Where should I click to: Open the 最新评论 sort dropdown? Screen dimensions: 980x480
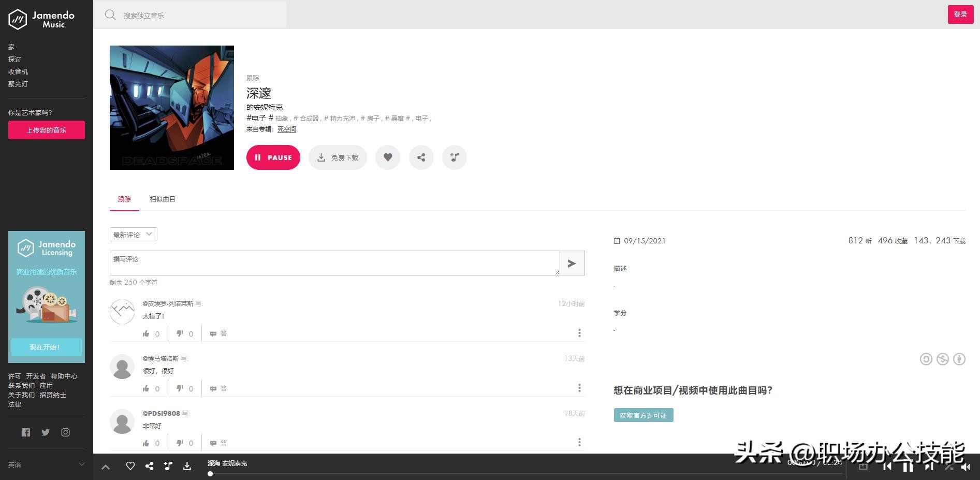(133, 235)
